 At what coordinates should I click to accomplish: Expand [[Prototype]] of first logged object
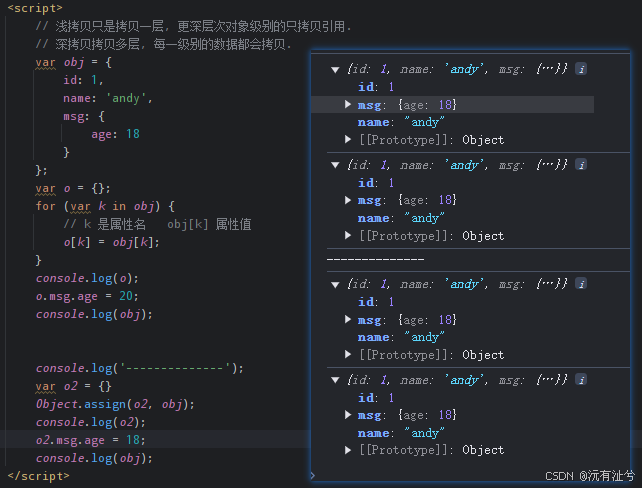click(348, 140)
